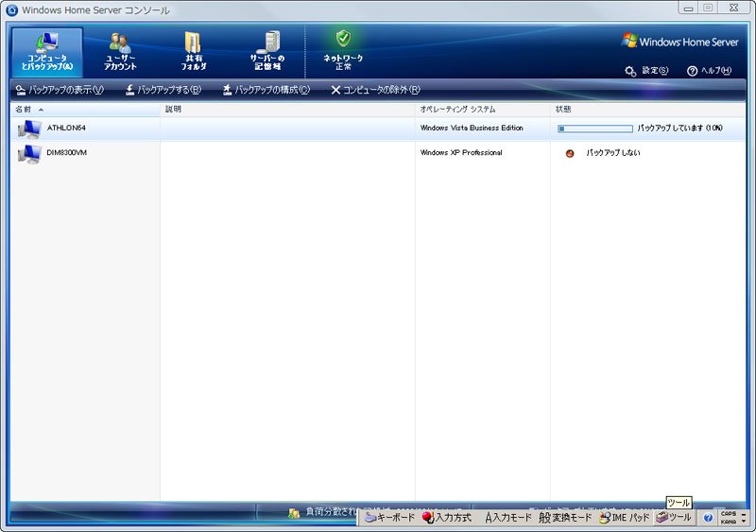Click 負荷分散 status bar icon
This screenshot has height=532, width=756.
294,514
